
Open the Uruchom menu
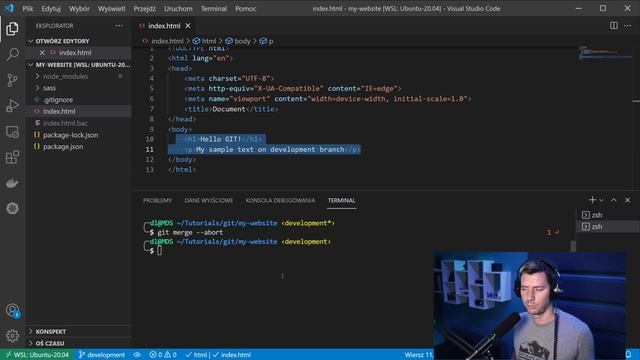[178, 9]
